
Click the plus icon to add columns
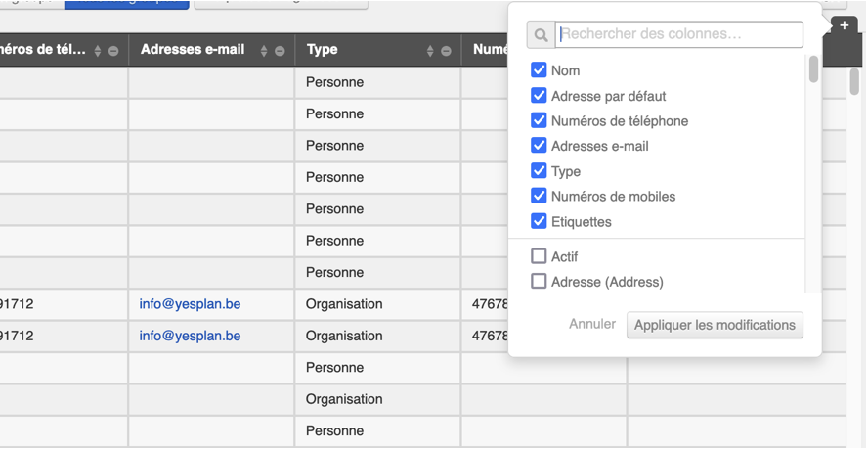(x=844, y=25)
